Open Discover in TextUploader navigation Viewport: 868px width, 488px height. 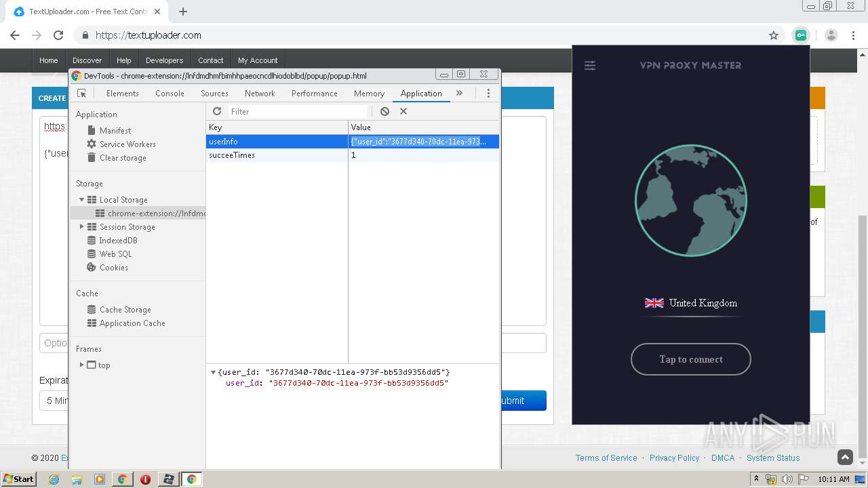pos(87,60)
